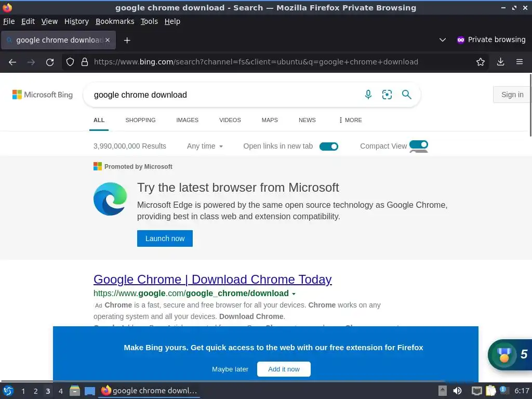532x399 pixels.
Task: Open the removable media eject tray icon
Action: coord(443,391)
